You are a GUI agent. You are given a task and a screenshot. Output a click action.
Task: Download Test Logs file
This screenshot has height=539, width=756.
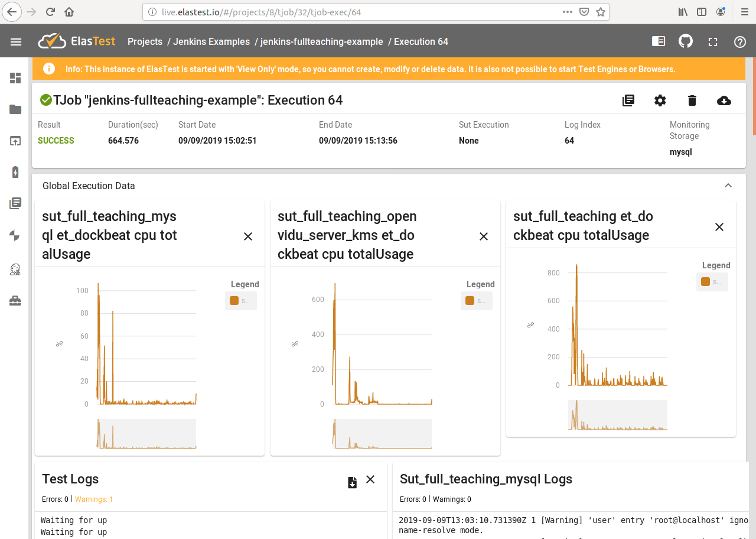pos(352,482)
